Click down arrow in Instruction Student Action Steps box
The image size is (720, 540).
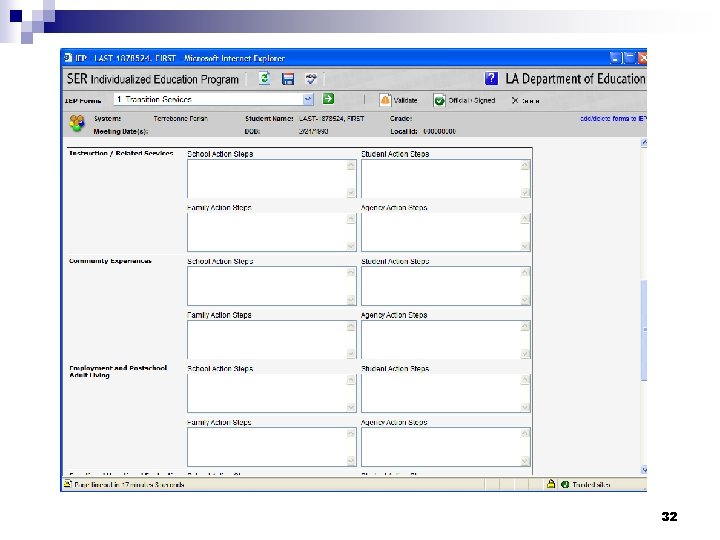click(525, 193)
